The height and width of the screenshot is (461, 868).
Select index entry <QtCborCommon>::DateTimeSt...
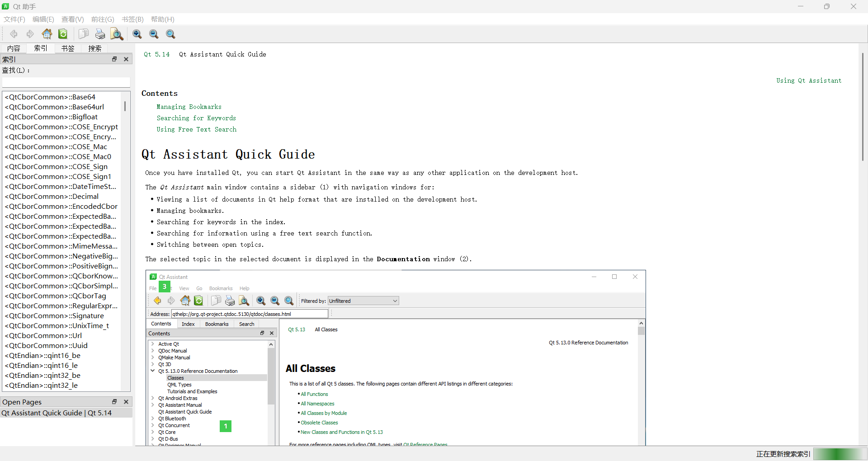[62, 186]
